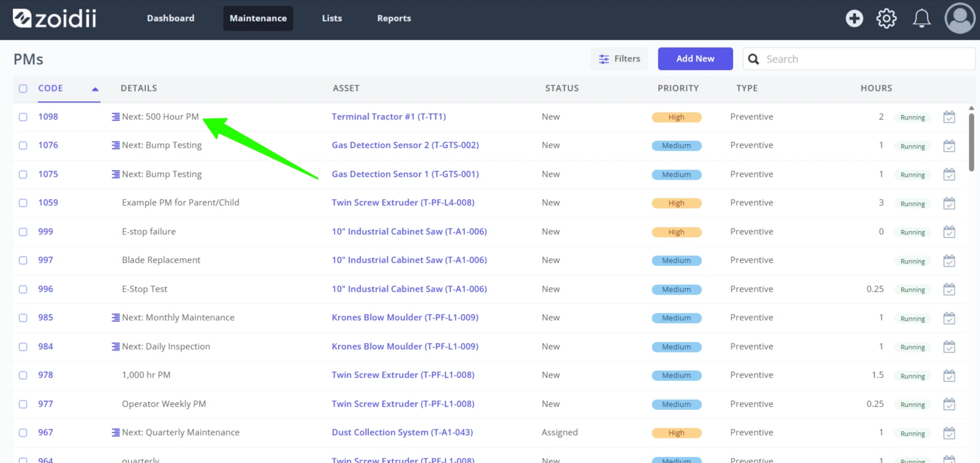Image resolution: width=980 pixels, height=463 pixels.
Task: Open the Terminal Tractor #1 asset link
Action: pos(389,117)
